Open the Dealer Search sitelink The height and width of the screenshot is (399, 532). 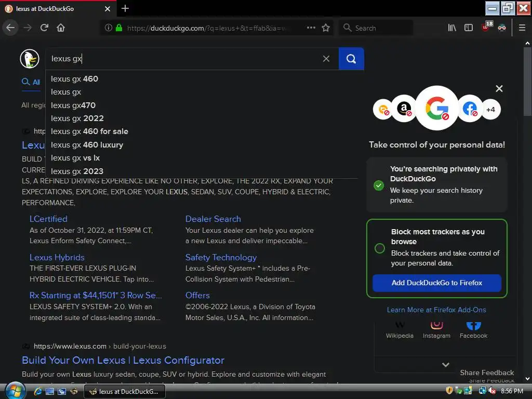coord(213,219)
